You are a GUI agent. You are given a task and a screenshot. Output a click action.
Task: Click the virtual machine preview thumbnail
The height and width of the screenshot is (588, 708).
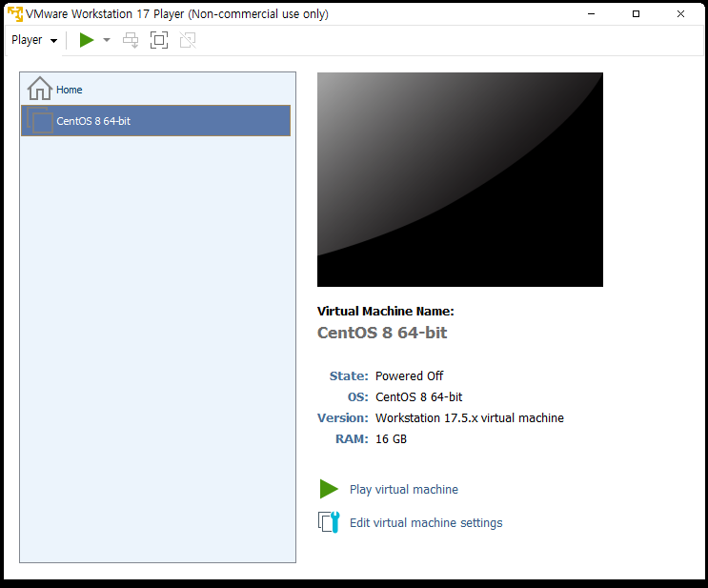pos(460,179)
